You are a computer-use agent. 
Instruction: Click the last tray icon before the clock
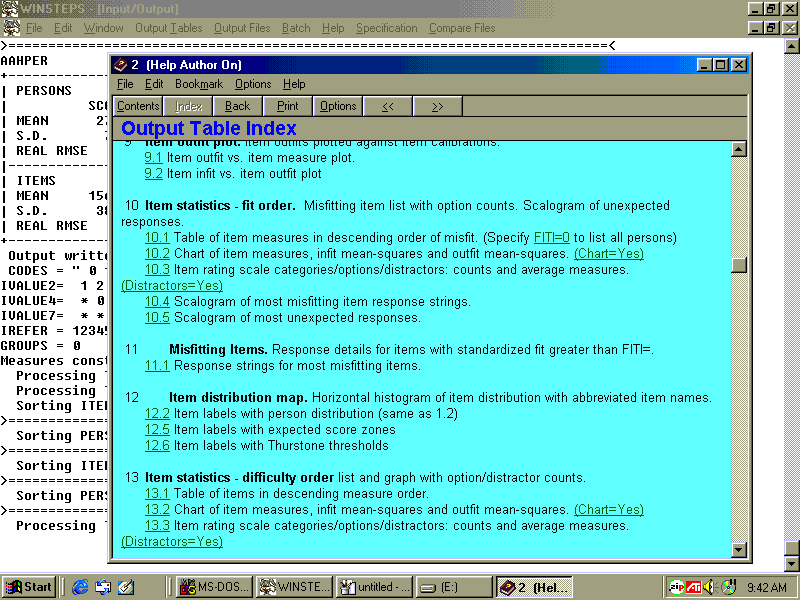tap(729, 587)
